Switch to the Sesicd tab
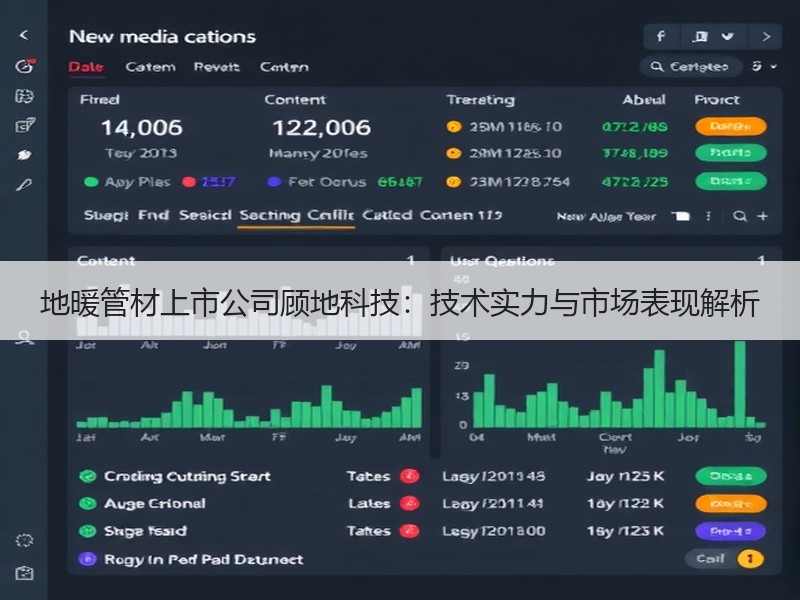This screenshot has height=600, width=800. (205, 215)
